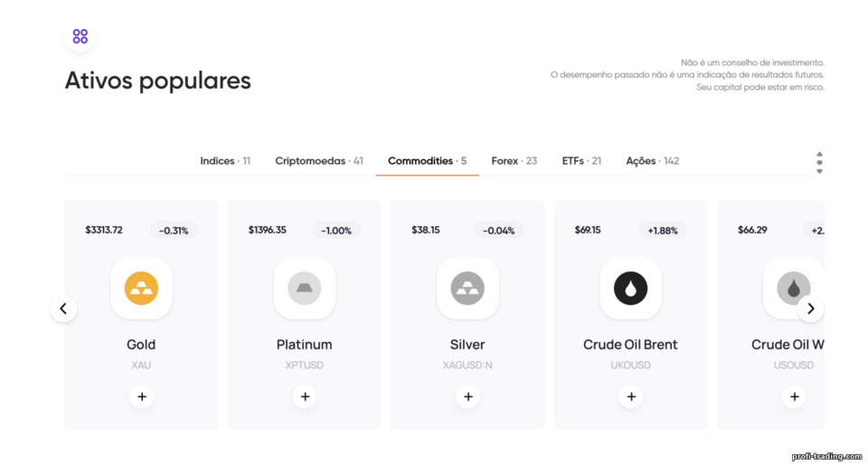
Task: Show previous assets with left chevron arrow
Action: [x=63, y=309]
